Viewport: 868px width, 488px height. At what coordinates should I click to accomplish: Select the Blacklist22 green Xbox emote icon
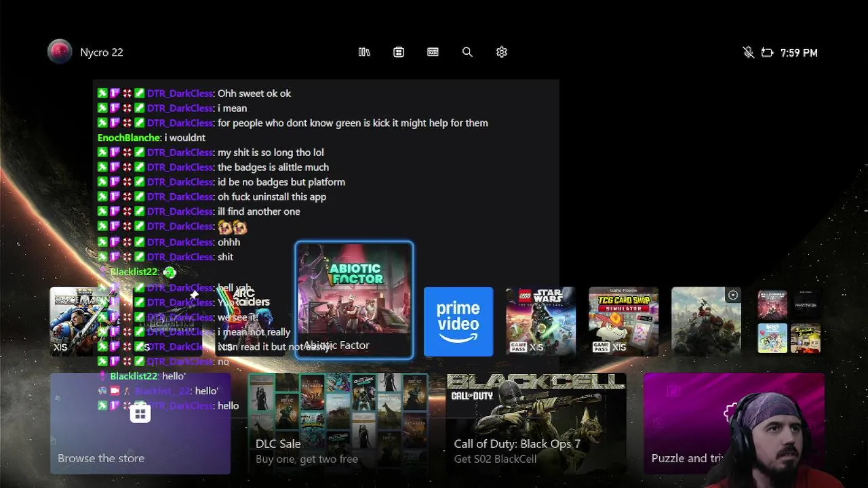(170, 272)
